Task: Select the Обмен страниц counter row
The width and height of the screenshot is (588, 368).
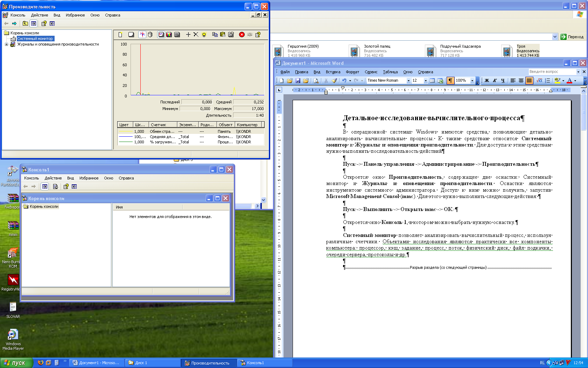Action: point(191,131)
